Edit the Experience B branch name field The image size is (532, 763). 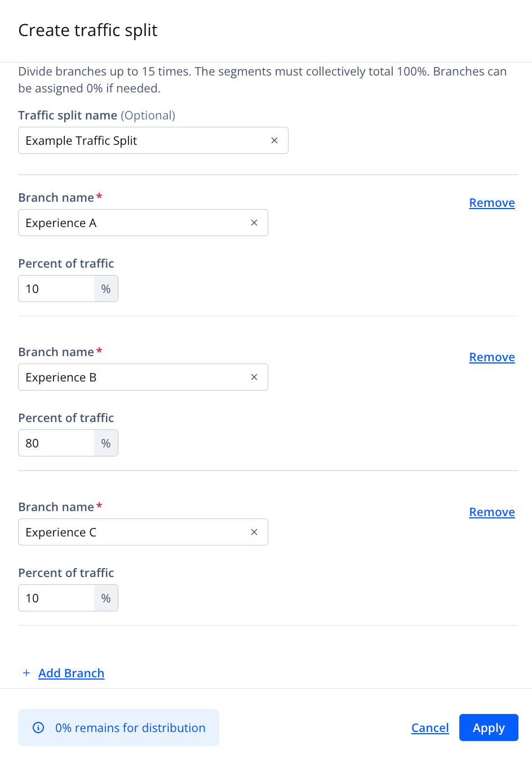point(132,377)
